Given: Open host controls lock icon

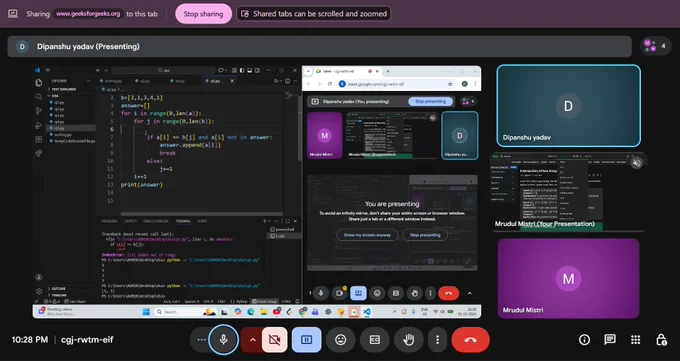Looking at the screenshot, I should pyautogui.click(x=661, y=339).
